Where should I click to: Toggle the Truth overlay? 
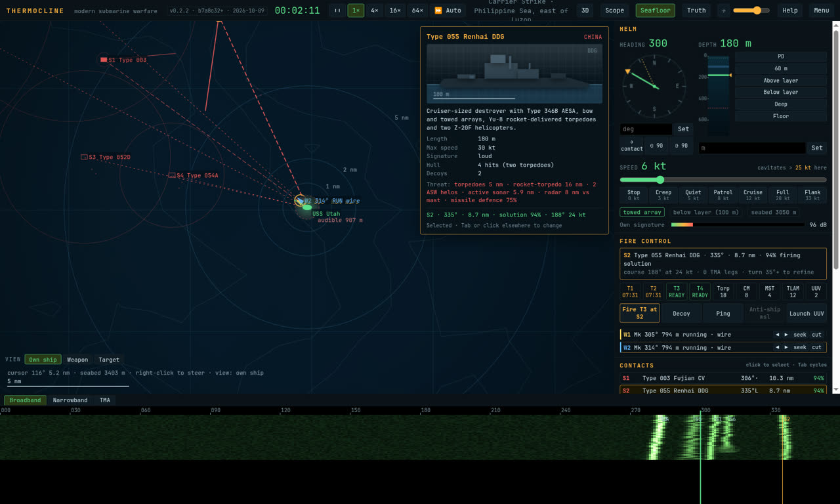(696, 10)
